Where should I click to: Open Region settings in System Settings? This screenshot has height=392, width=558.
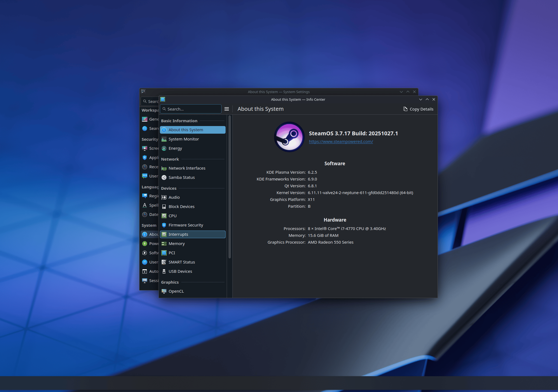[150, 196]
